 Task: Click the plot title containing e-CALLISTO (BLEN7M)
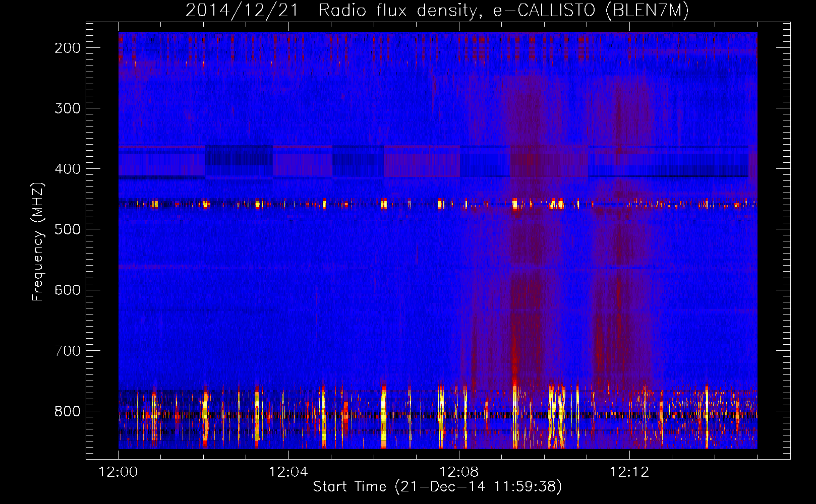point(437,10)
